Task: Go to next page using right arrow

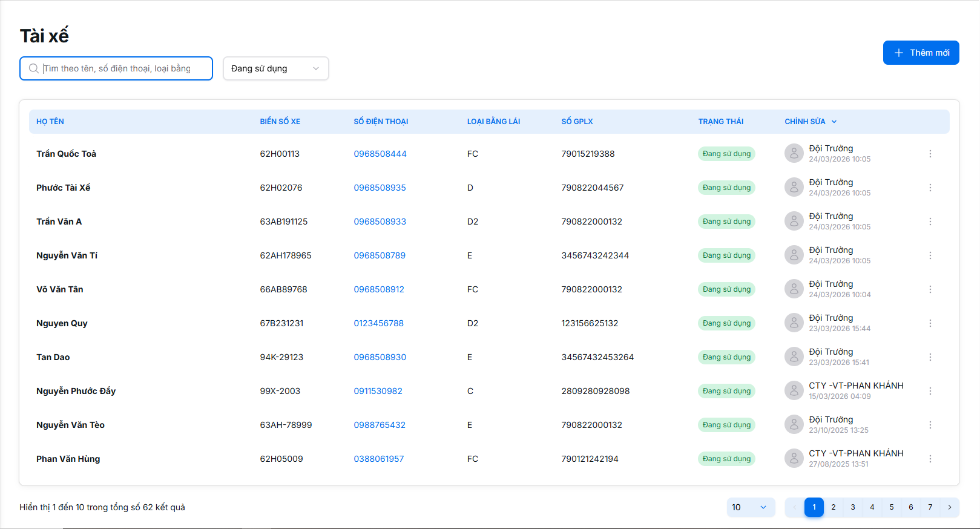Action: point(949,507)
